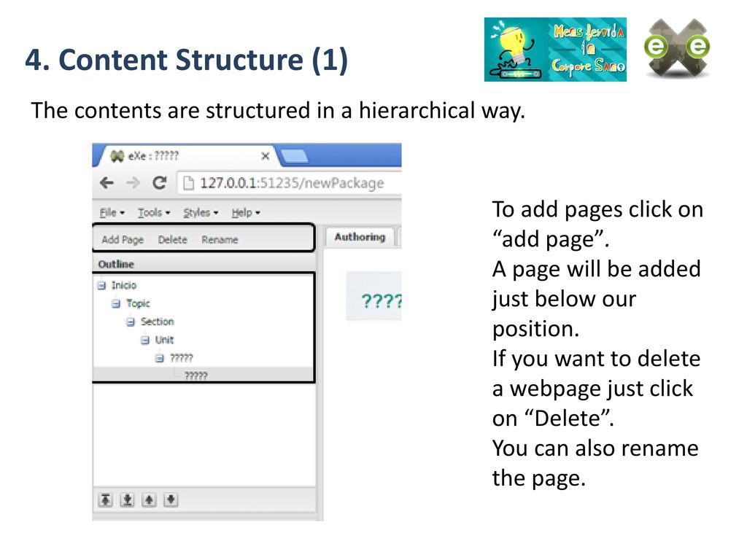This screenshot has height=560, width=747.
Task: Collapse the ????? node under Unit
Action: pos(160,358)
